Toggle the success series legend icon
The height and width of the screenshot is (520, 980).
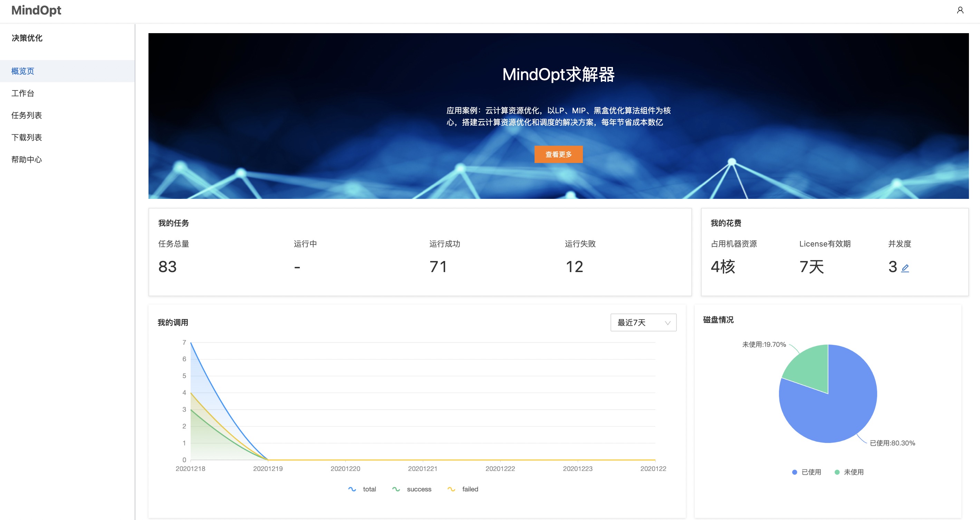396,489
